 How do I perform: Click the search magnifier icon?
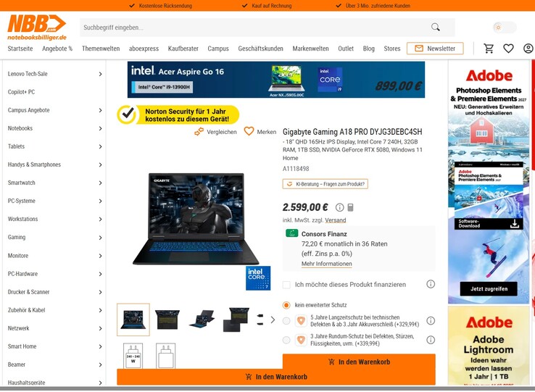(436, 27)
